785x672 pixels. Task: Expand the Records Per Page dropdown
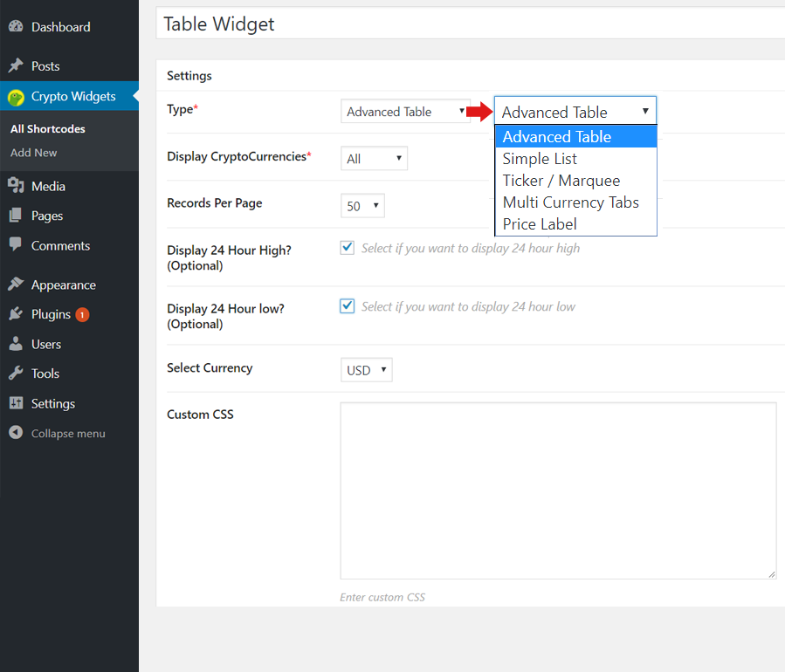coord(362,206)
